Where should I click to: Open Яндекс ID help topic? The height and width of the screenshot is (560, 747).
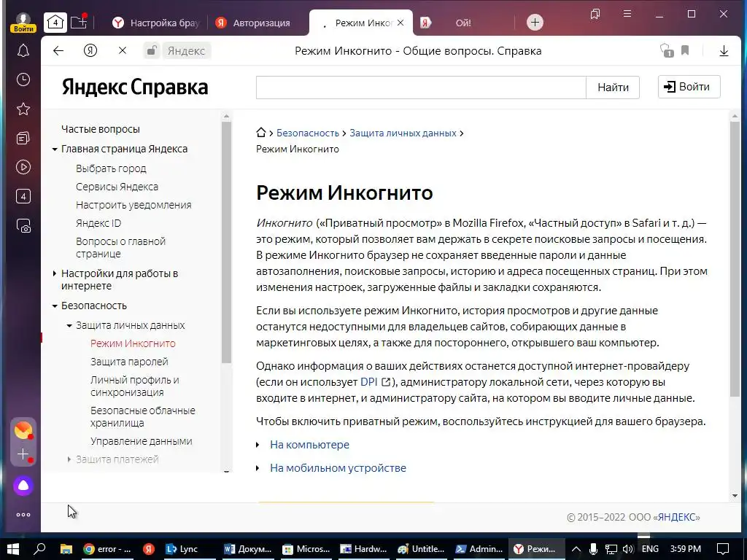tap(98, 223)
